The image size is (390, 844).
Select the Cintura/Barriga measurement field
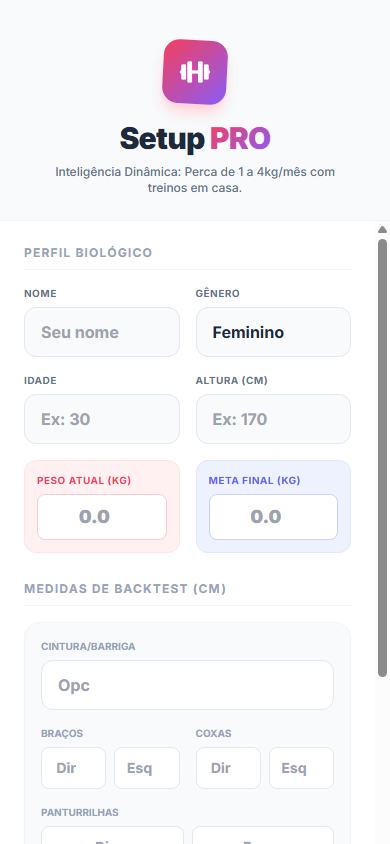187,685
